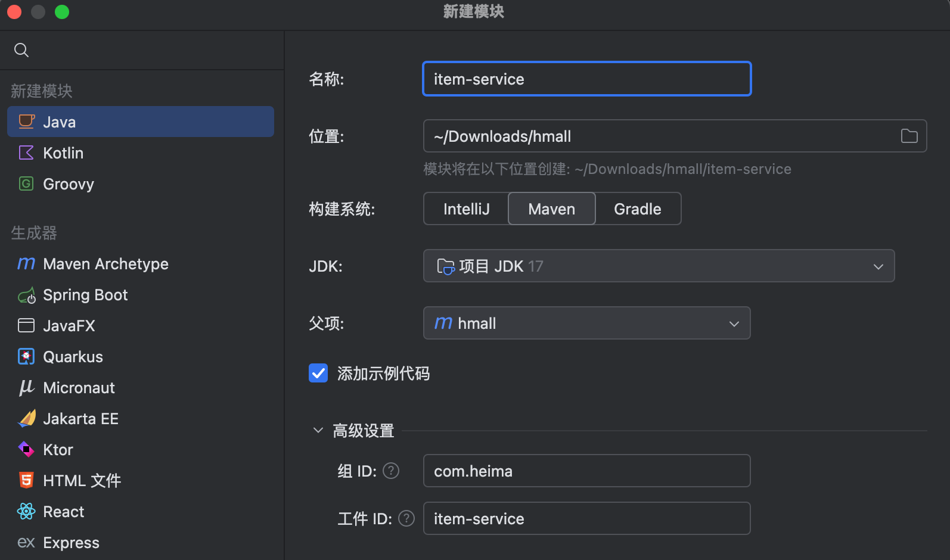Click the red close window button
The image size is (950, 560).
pos(14,12)
